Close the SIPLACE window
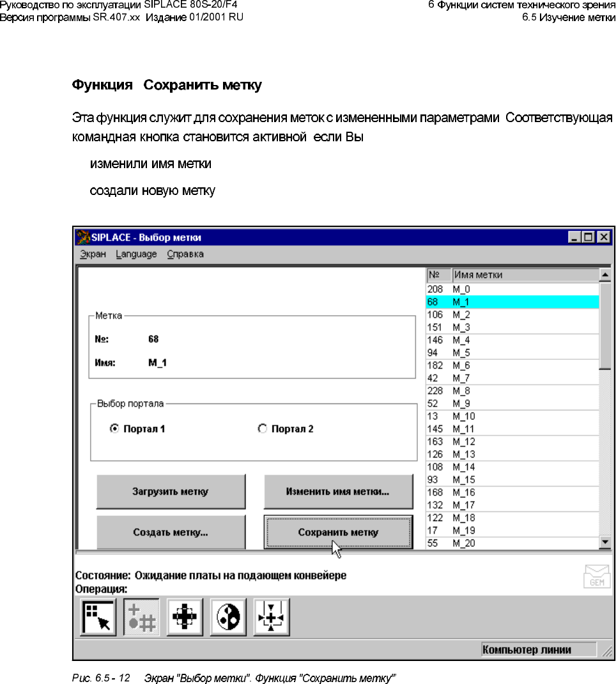The height and width of the screenshot is (684, 616). coord(604,237)
